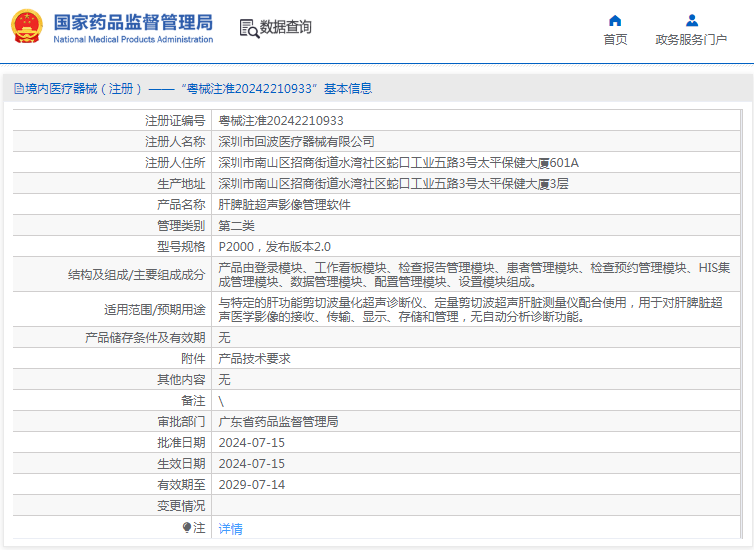Click P2000，发布版本2.0 value
Viewport: 754px width, 550px height.
275,247
